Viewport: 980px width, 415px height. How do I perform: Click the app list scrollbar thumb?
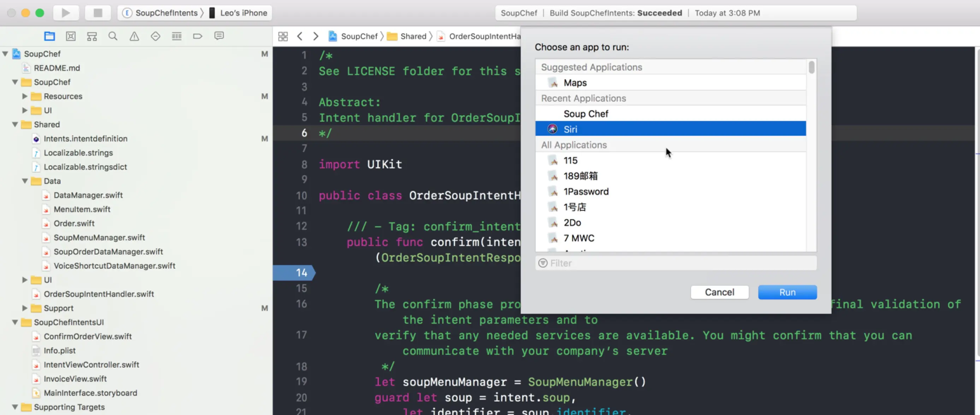coord(811,68)
